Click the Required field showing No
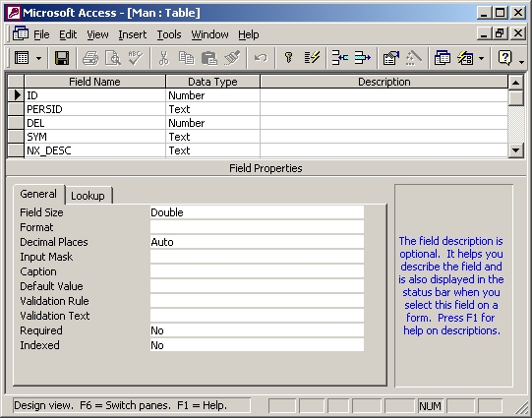Screen dimensions: 532x418 click(257, 330)
